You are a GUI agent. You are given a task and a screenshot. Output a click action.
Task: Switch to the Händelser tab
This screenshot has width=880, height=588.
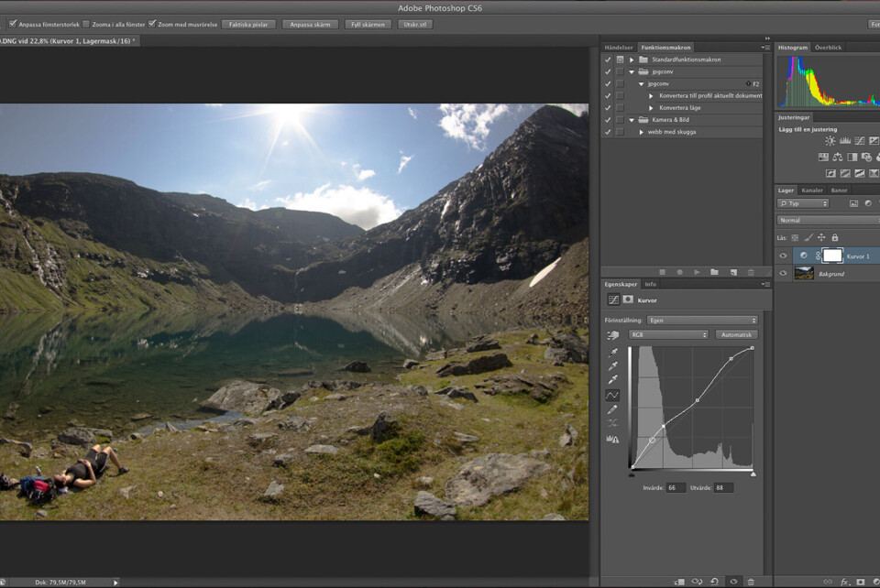pyautogui.click(x=619, y=48)
